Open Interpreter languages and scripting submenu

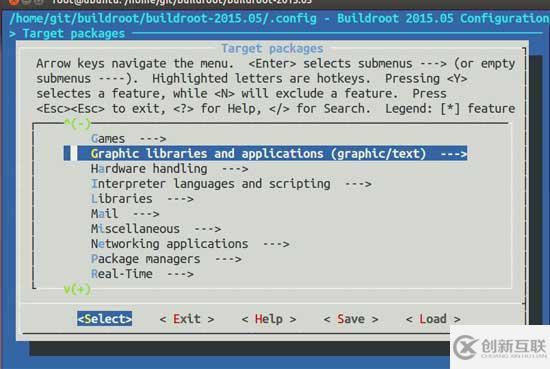coord(231,184)
